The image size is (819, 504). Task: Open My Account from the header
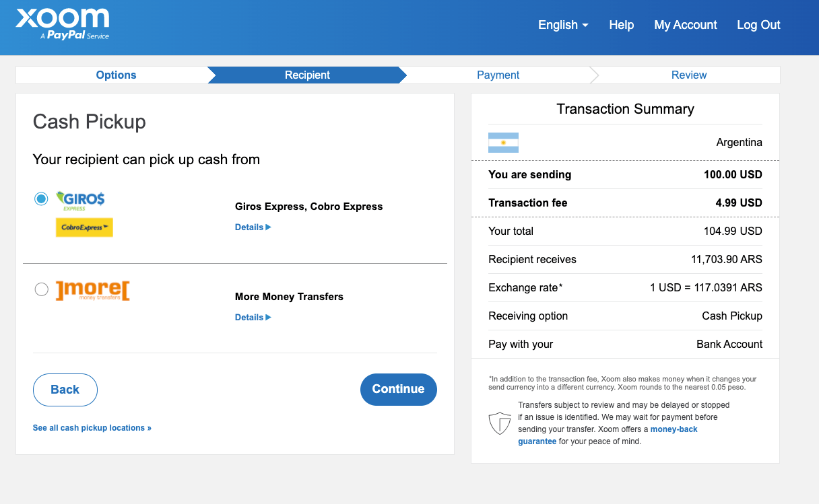685,25
